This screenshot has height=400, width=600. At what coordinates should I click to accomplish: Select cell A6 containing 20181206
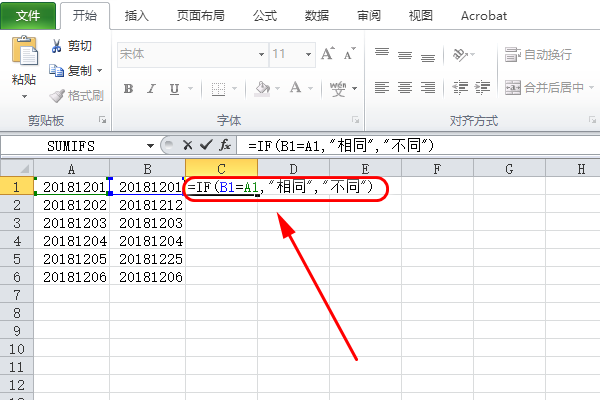click(72, 277)
